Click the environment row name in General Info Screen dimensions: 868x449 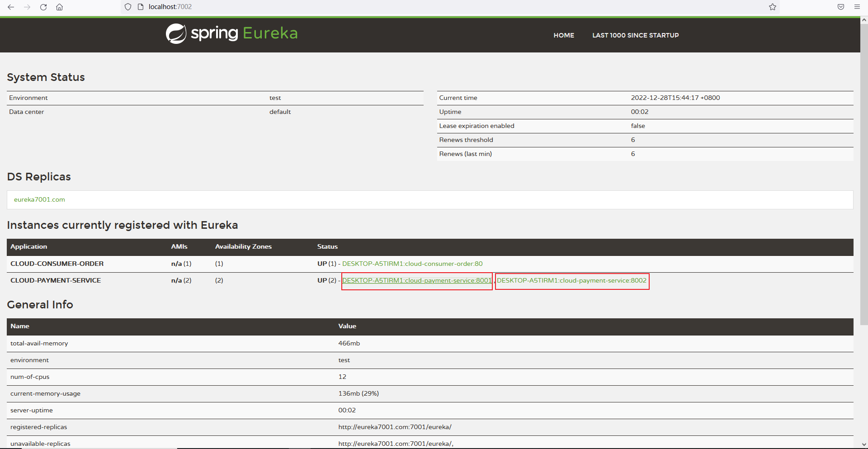[x=29, y=360]
